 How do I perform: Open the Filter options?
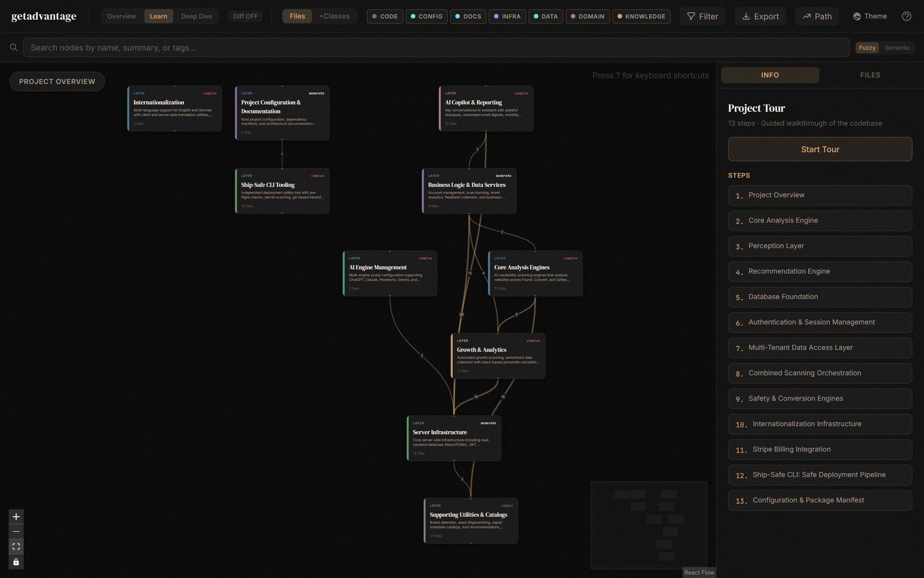pos(702,16)
